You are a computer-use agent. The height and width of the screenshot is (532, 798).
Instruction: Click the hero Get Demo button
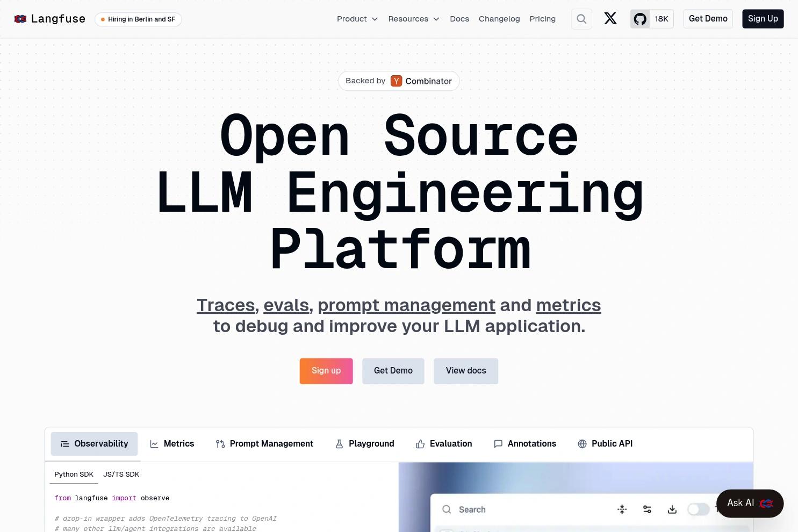click(x=393, y=371)
